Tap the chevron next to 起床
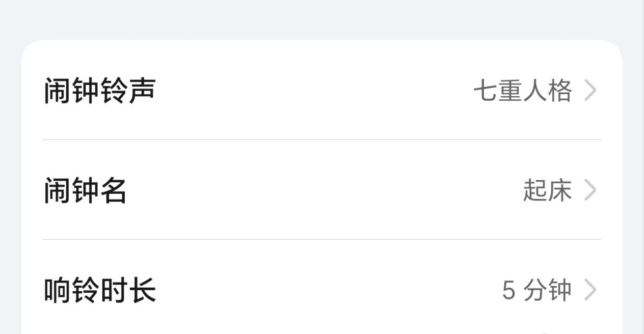This screenshot has height=334, width=644. (x=590, y=190)
